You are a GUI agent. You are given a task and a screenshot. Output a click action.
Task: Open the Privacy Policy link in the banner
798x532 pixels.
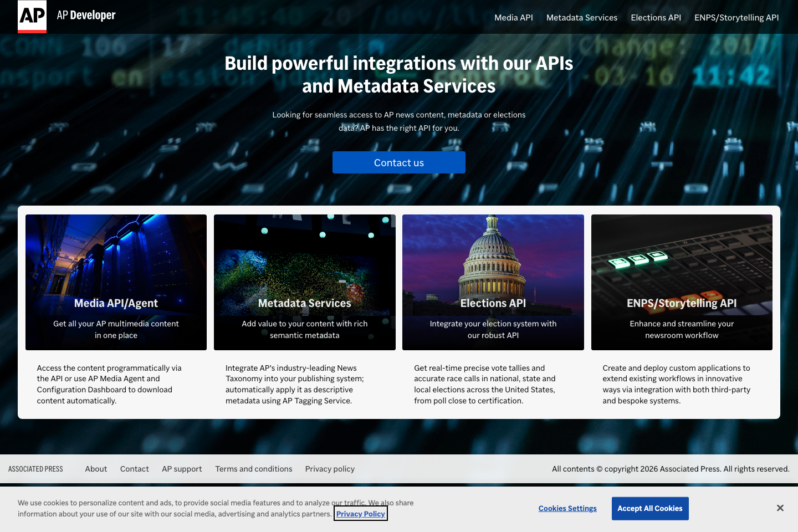(x=360, y=514)
